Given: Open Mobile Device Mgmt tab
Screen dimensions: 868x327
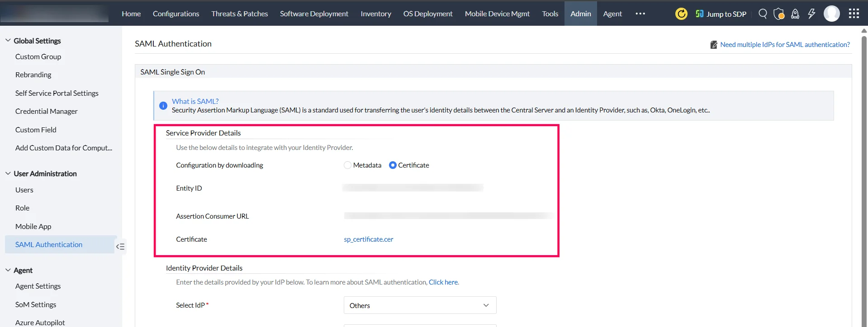Looking at the screenshot, I should point(497,14).
